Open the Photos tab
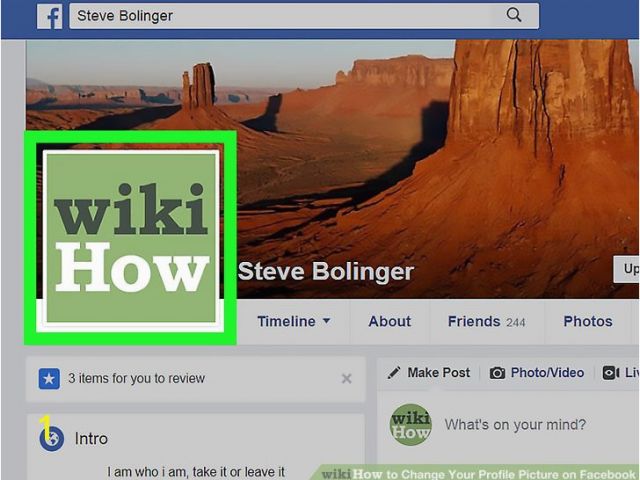Screen dimensions: 640x480 tap(588, 322)
